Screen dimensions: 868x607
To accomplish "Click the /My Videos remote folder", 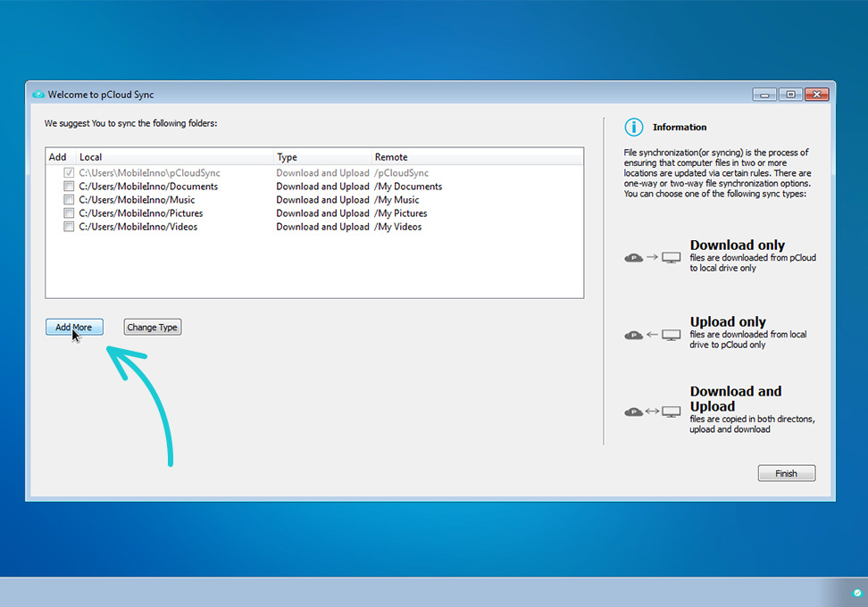I will pyautogui.click(x=397, y=227).
